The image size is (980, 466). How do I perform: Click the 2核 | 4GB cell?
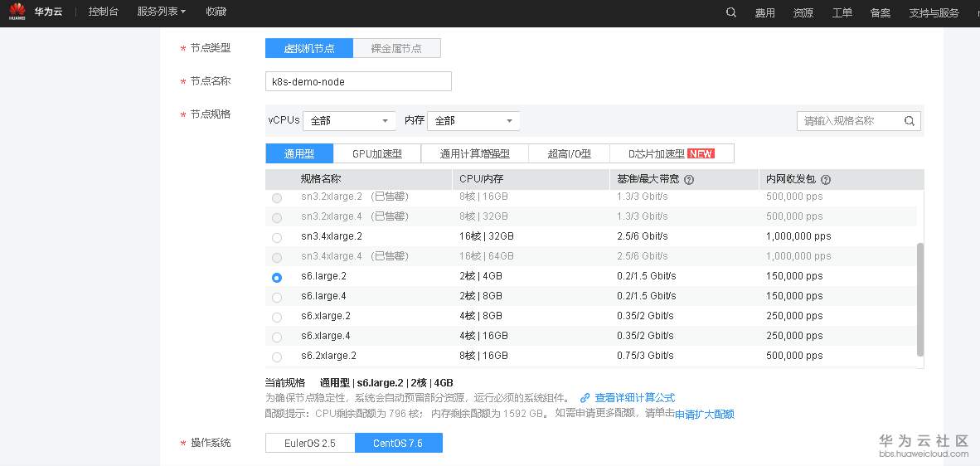click(x=481, y=276)
